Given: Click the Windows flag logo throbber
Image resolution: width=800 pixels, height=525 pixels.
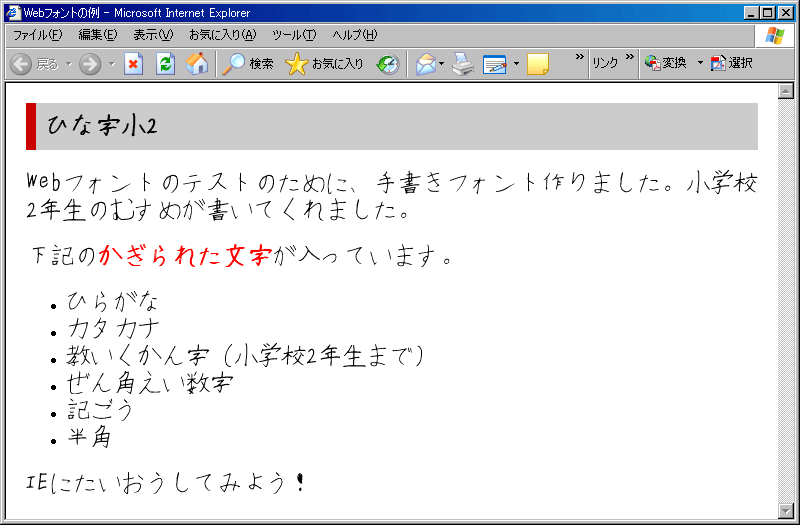Looking at the screenshot, I should pyautogui.click(x=774, y=36).
